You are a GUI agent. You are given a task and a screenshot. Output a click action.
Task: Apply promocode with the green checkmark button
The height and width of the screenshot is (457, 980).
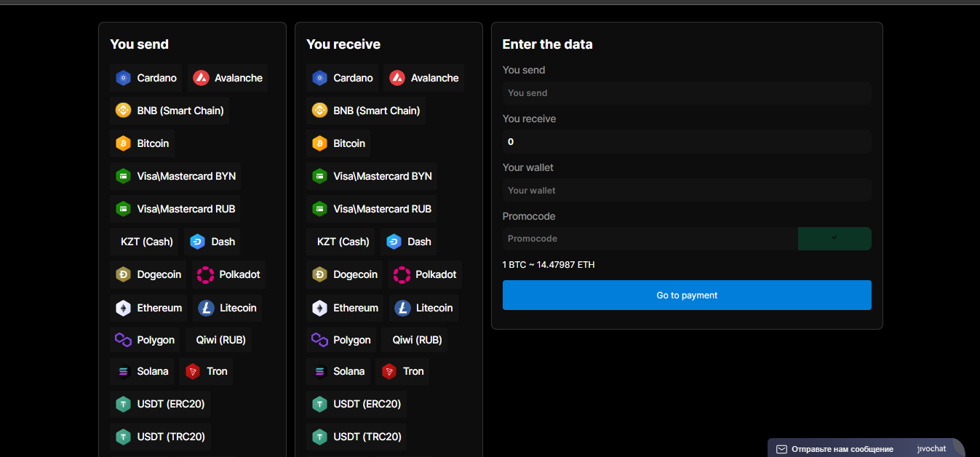click(x=834, y=239)
